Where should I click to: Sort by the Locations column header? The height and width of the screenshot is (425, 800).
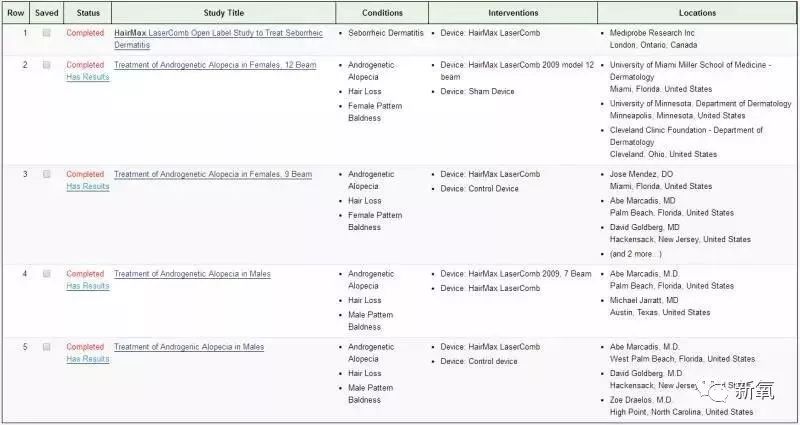(697, 13)
